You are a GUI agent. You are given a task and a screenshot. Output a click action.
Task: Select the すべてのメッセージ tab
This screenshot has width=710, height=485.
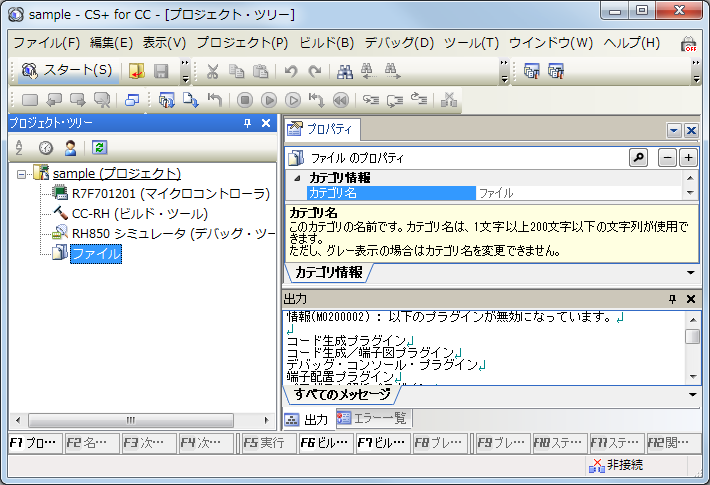(342, 394)
